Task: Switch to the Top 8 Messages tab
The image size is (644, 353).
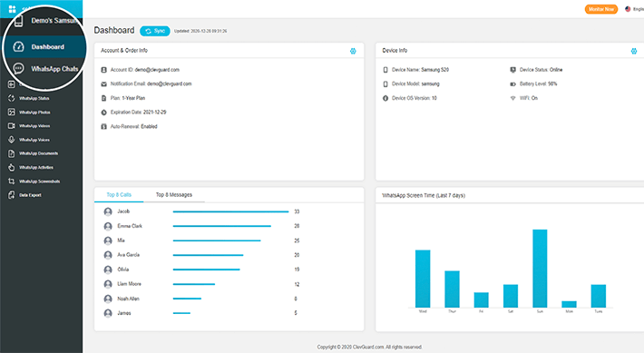Action: (x=174, y=195)
